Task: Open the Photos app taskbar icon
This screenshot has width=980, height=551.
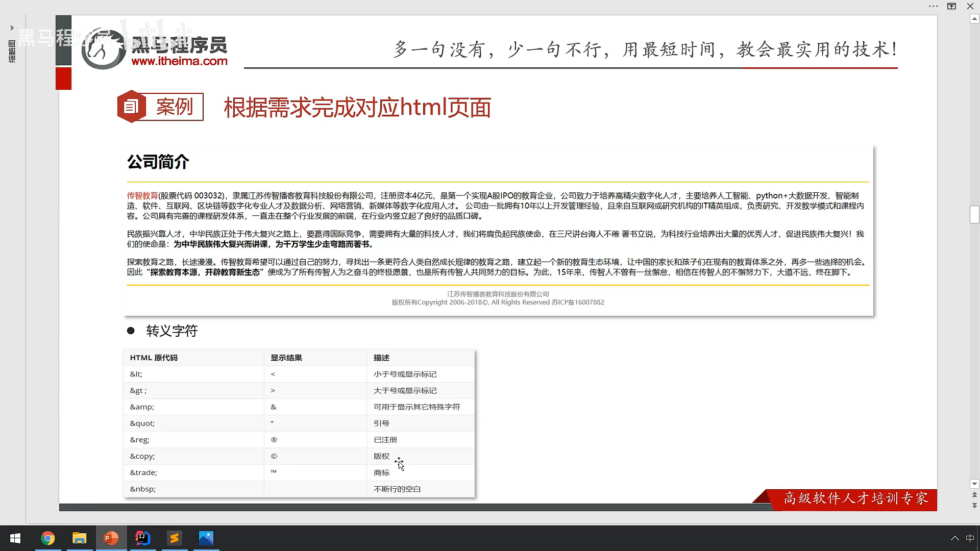Action: point(206,538)
